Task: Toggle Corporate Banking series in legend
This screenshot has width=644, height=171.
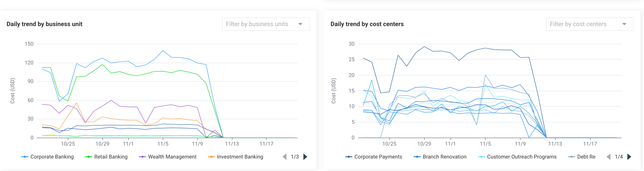Action: coord(48,157)
